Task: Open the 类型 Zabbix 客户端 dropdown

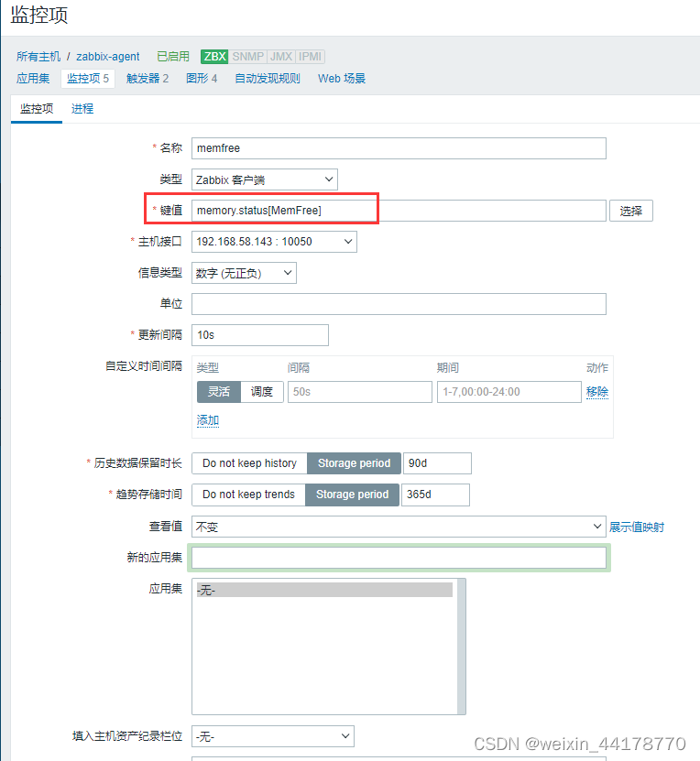Action: coord(265,180)
